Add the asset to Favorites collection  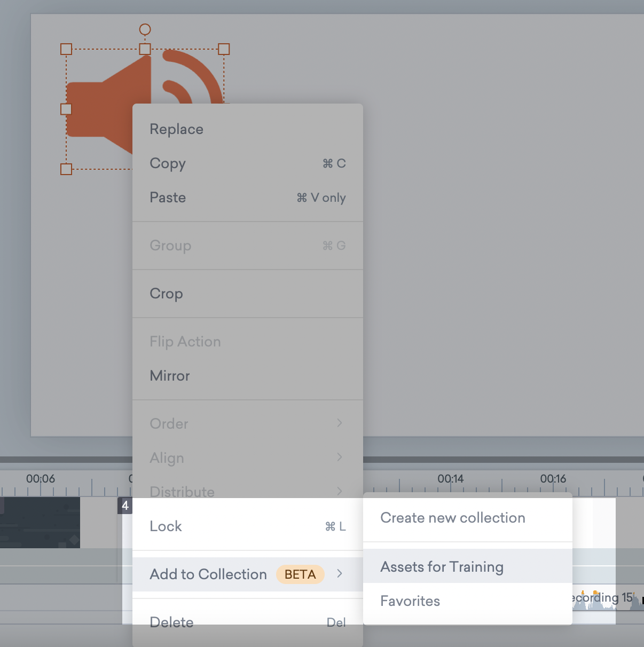coord(410,601)
